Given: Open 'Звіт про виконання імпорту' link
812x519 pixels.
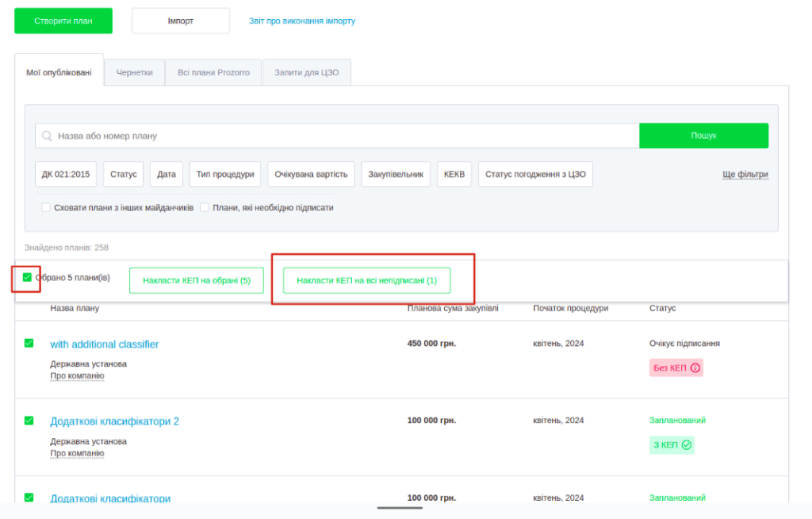Looking at the screenshot, I should tap(302, 21).
